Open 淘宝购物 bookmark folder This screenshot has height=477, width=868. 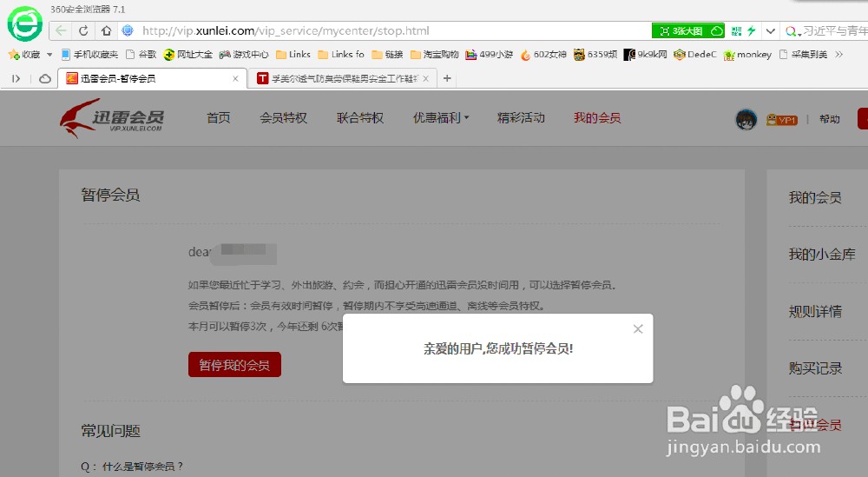[x=435, y=54]
